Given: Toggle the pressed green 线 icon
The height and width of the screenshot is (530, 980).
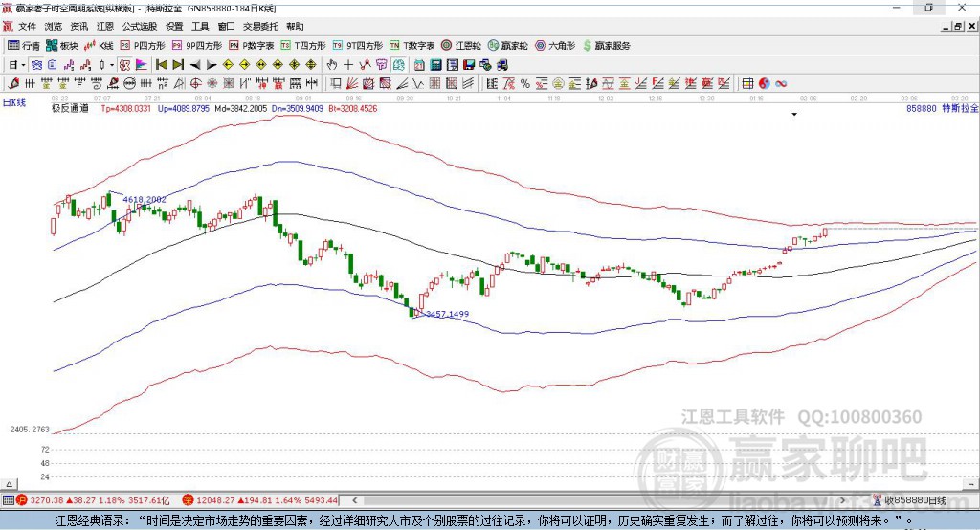Looking at the screenshot, I should coord(399,64).
